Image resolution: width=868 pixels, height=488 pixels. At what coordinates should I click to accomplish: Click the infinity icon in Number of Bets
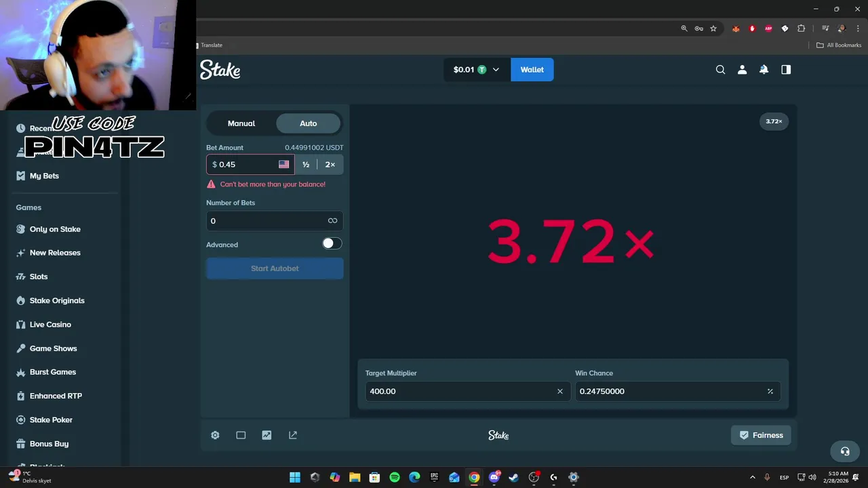point(332,221)
